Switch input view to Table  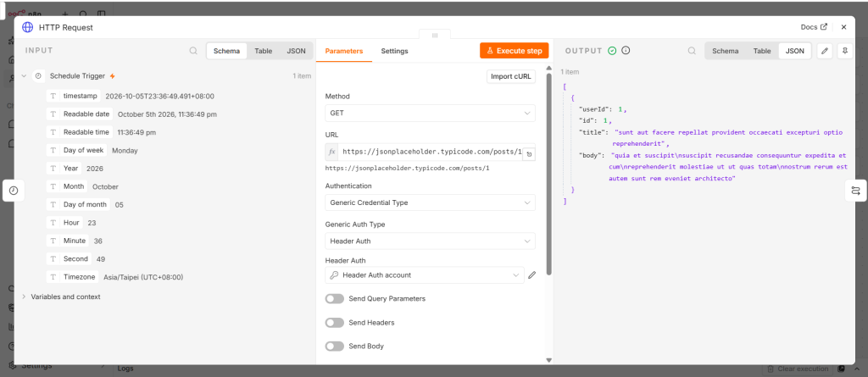pyautogui.click(x=263, y=51)
